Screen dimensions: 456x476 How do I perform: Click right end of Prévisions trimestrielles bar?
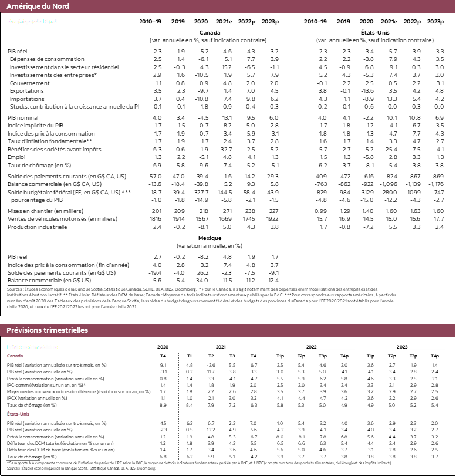(434, 330)
